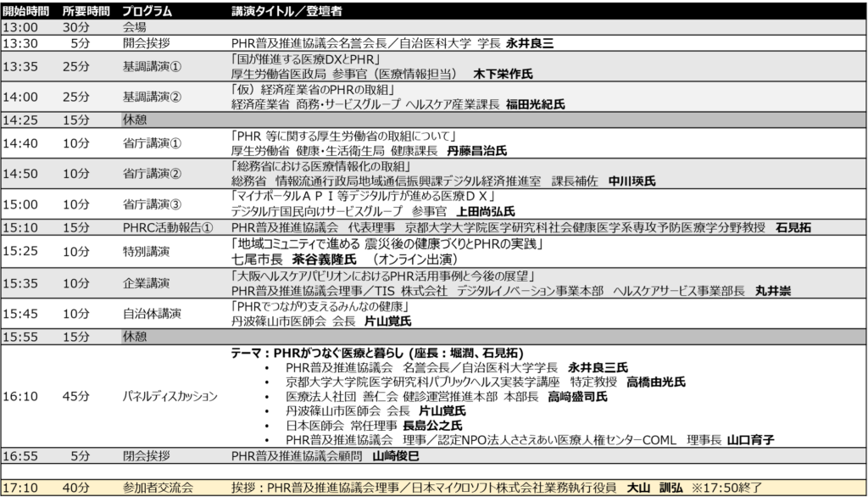This screenshot has width=868, height=502.
Task: Select the 閉会挨拶 program cell
Action: (x=147, y=455)
